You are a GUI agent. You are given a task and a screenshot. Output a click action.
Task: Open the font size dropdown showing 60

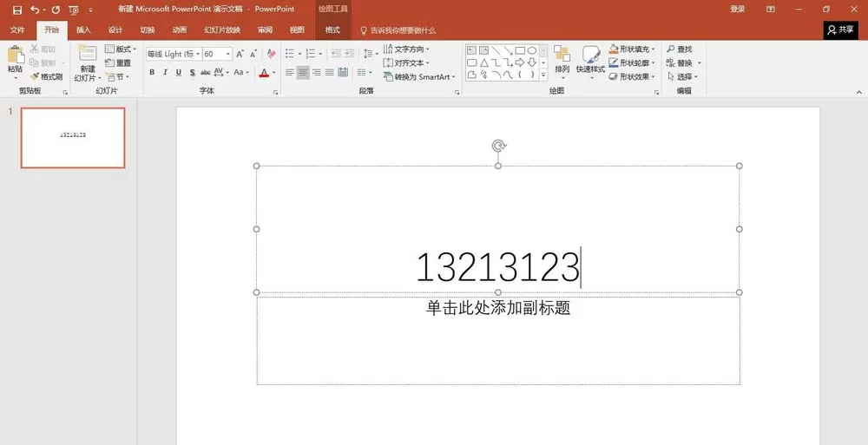click(x=228, y=54)
